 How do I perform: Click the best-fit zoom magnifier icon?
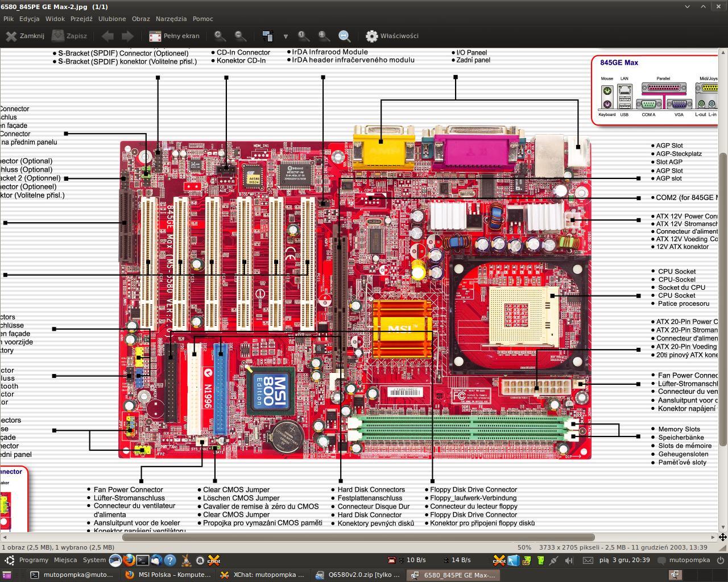(324, 36)
